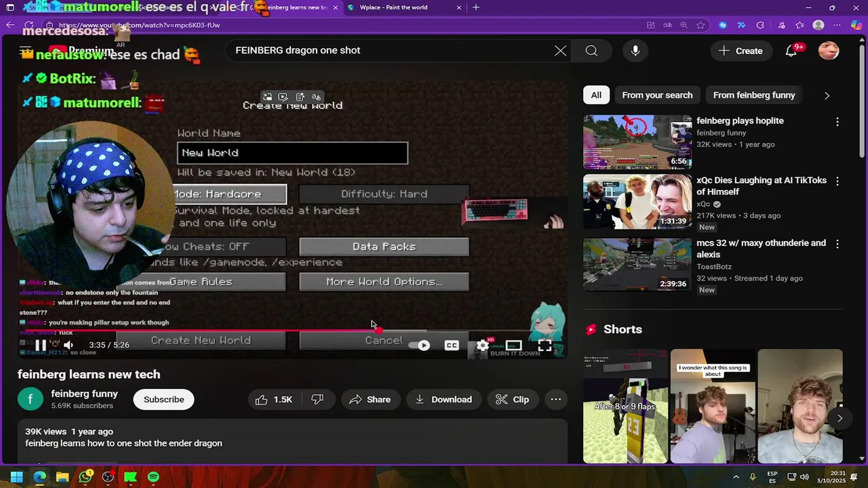Seek on the red video progress bar

tap(292, 331)
